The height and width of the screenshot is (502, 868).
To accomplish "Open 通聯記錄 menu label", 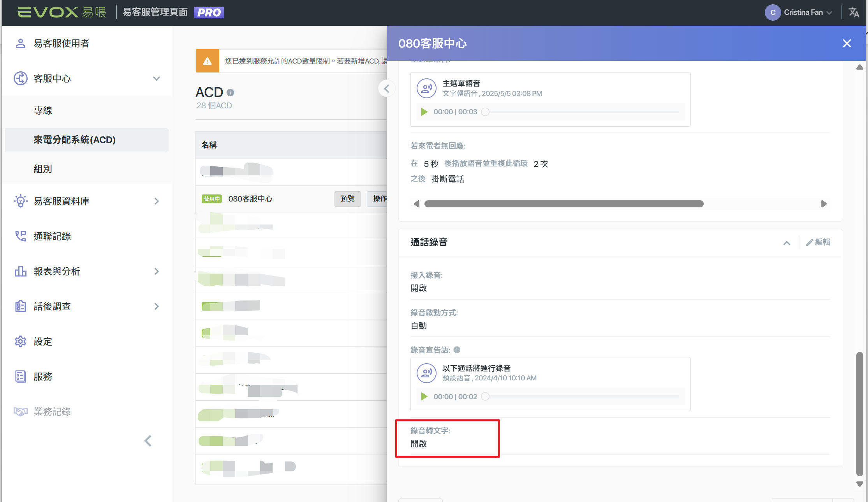I will [52, 236].
